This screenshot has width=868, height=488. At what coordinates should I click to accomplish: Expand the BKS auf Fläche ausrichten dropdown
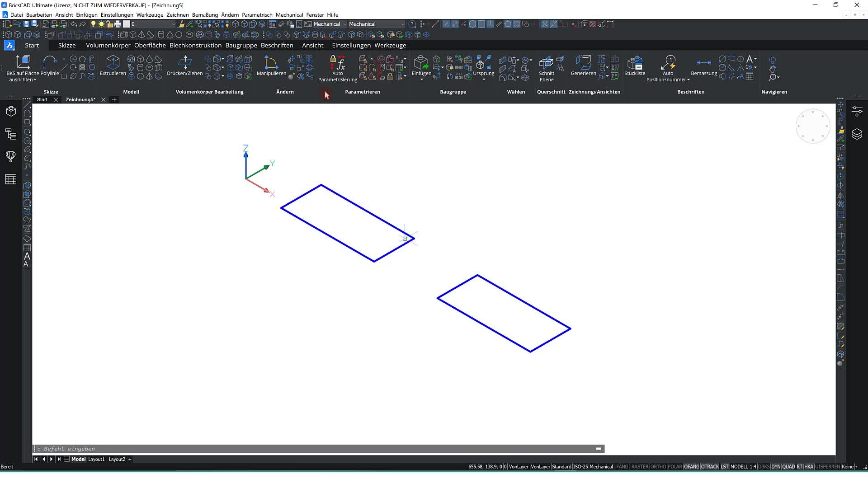(35, 80)
